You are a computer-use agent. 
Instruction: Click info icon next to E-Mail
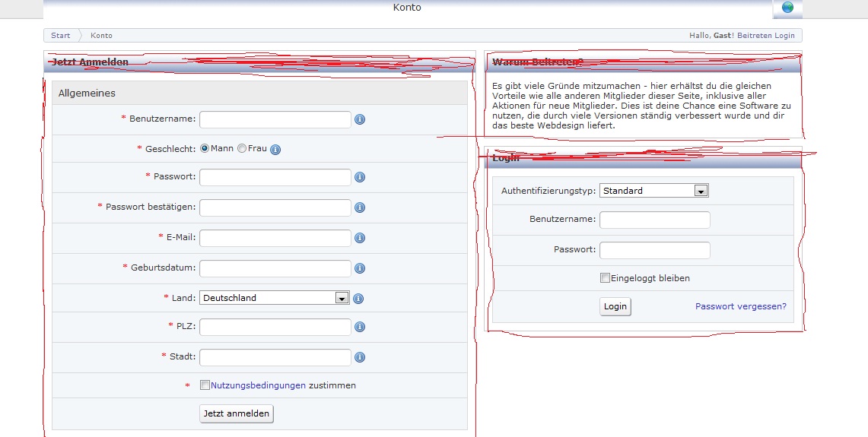(360, 239)
